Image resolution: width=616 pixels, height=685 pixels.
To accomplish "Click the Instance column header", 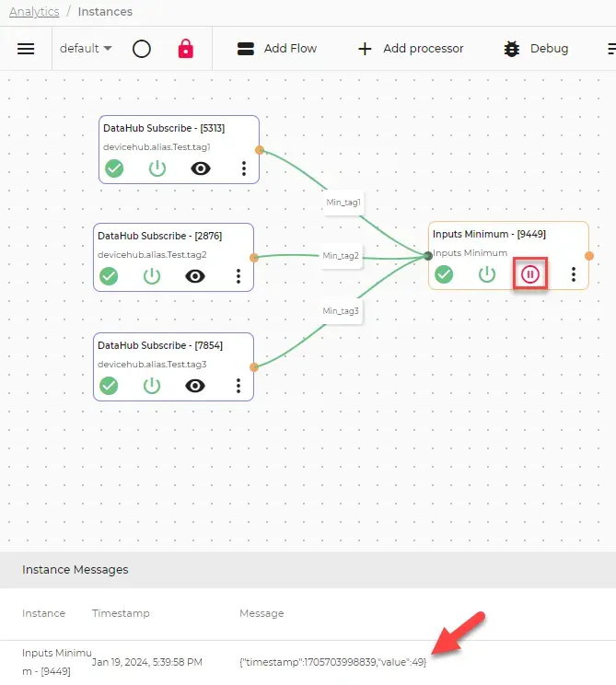I will [43, 613].
